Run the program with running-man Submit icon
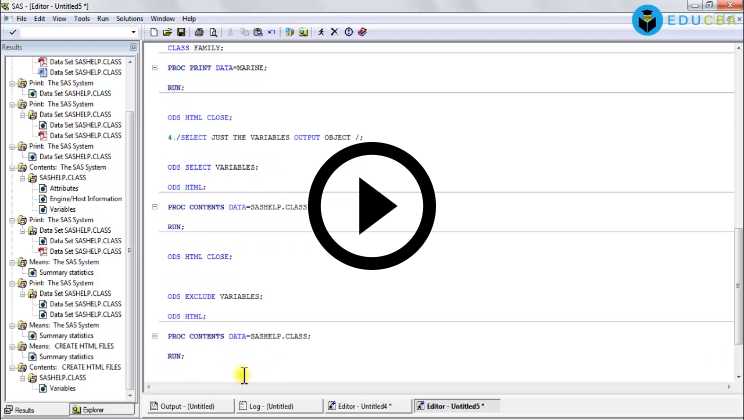Screen dimensions: 744x420 [x=320, y=33]
